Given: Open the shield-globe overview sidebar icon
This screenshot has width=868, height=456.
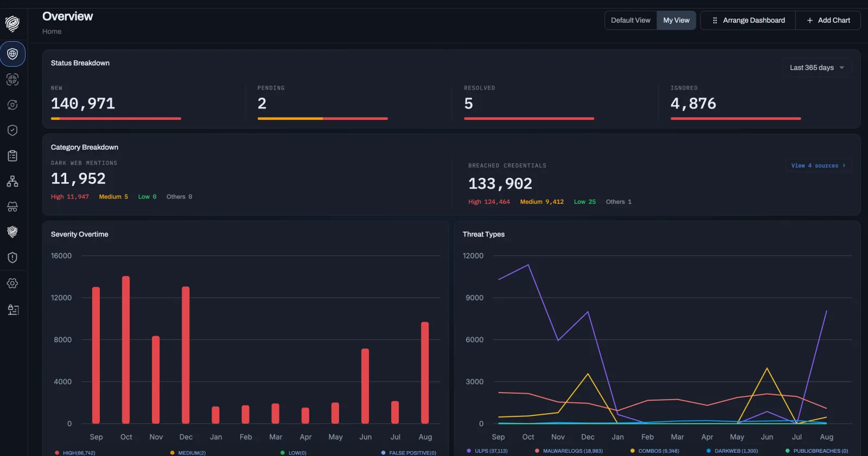Looking at the screenshot, I should [x=12, y=54].
